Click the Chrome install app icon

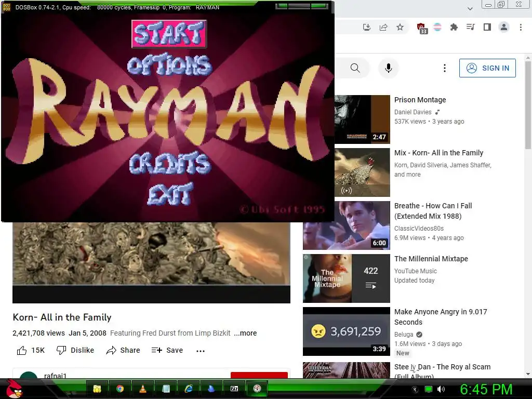pyautogui.click(x=366, y=27)
